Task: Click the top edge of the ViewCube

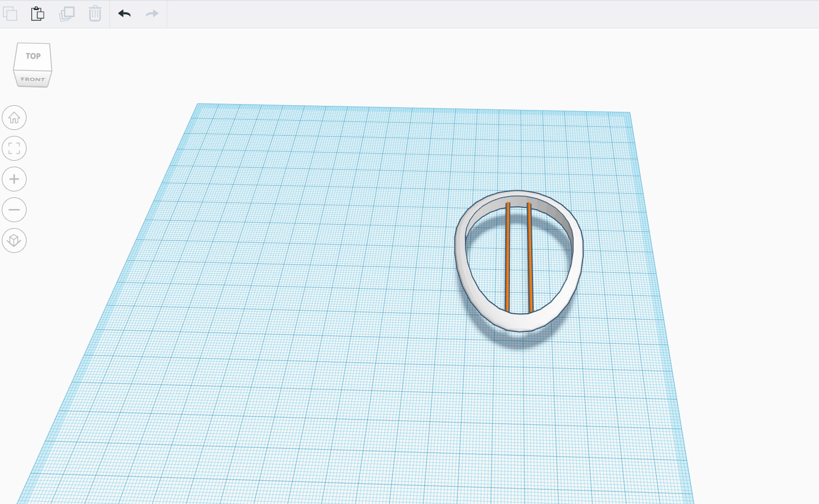Action: coord(32,44)
